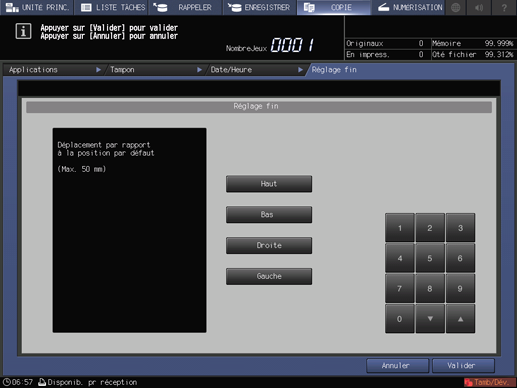Viewport: 517px width, 388px height.
Task: Open the ENREGISTRER tab
Action: tap(259, 7)
